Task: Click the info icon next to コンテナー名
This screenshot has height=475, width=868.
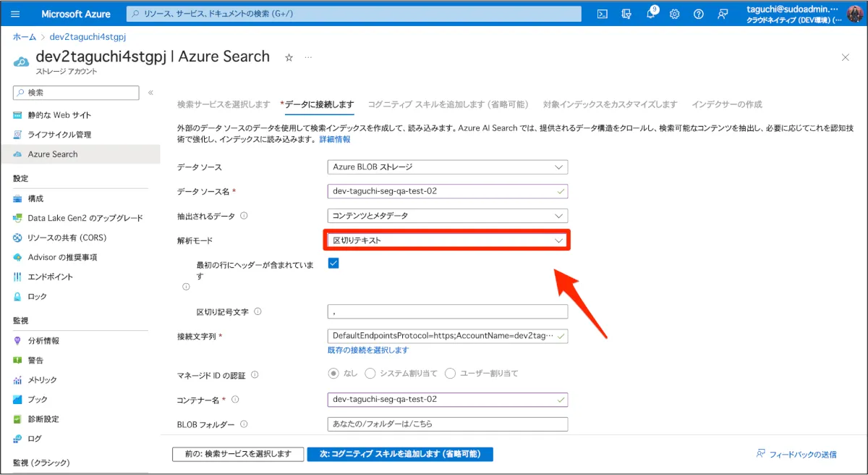Action: pyautogui.click(x=235, y=399)
